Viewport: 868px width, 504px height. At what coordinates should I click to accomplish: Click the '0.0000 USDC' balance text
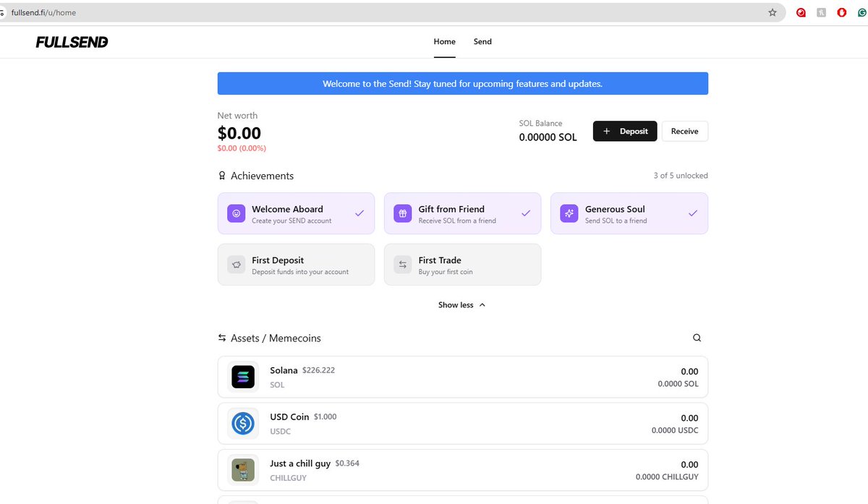coord(675,431)
